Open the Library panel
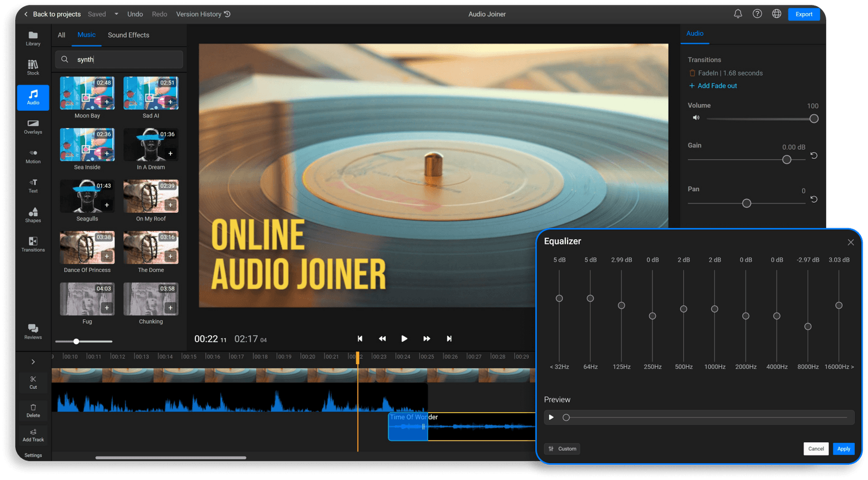868x480 pixels. (x=33, y=38)
